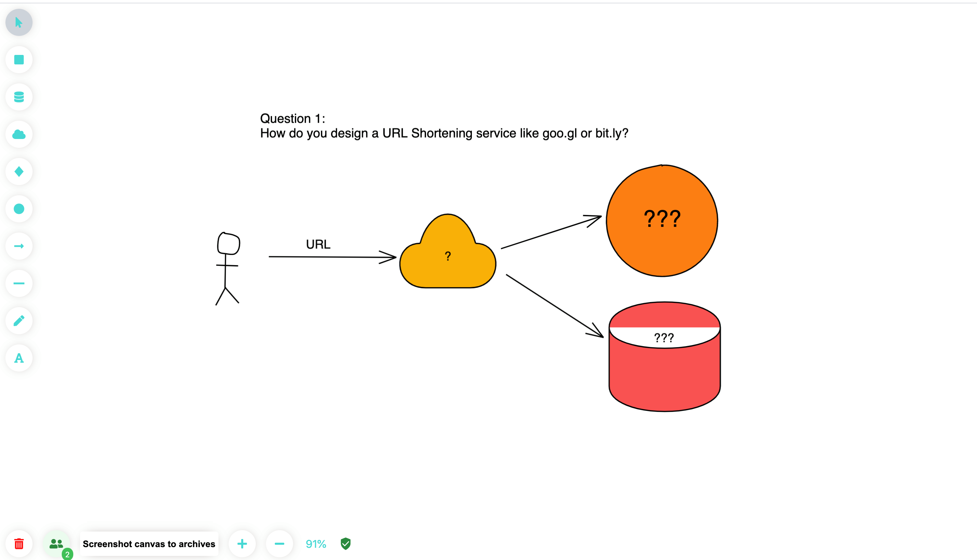Select the straight line tool
This screenshot has height=560, width=977.
(x=19, y=283)
